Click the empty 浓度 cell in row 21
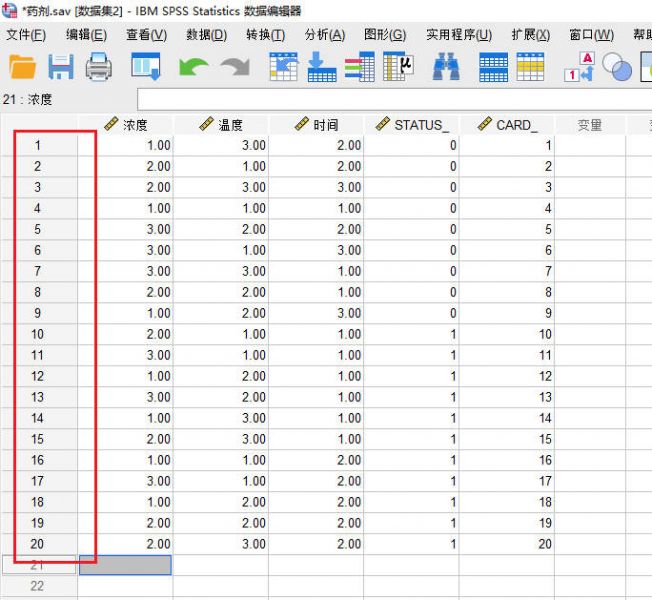The image size is (652, 600). click(126, 565)
